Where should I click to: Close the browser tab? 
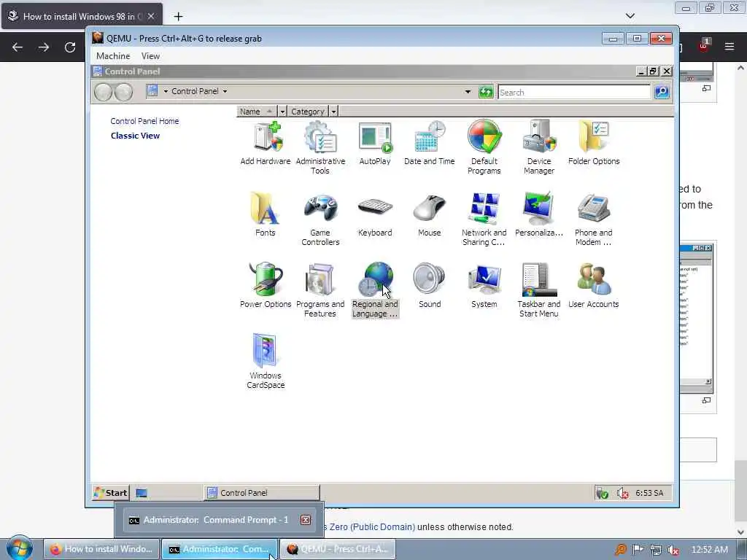(151, 16)
